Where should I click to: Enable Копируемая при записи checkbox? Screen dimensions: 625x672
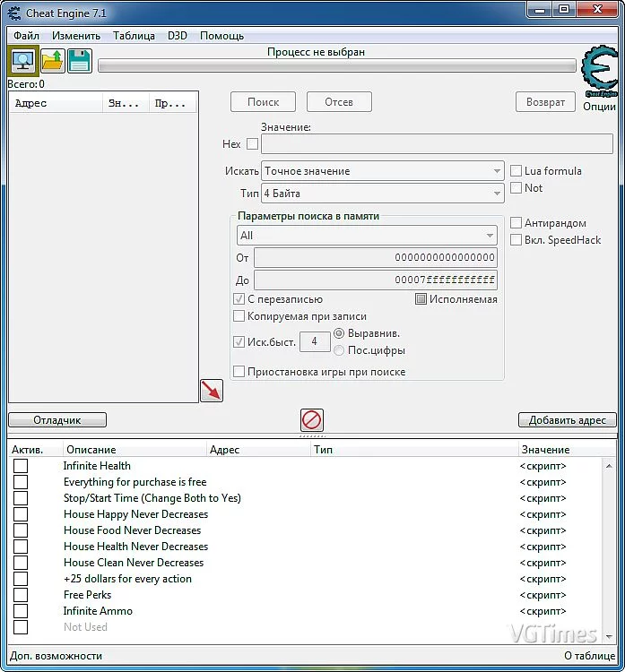[x=239, y=316]
